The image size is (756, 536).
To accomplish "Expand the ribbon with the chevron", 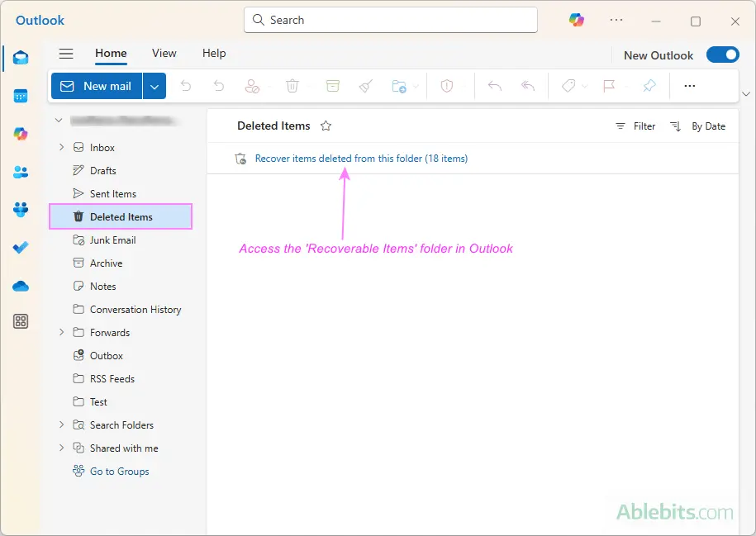I will coord(746,94).
